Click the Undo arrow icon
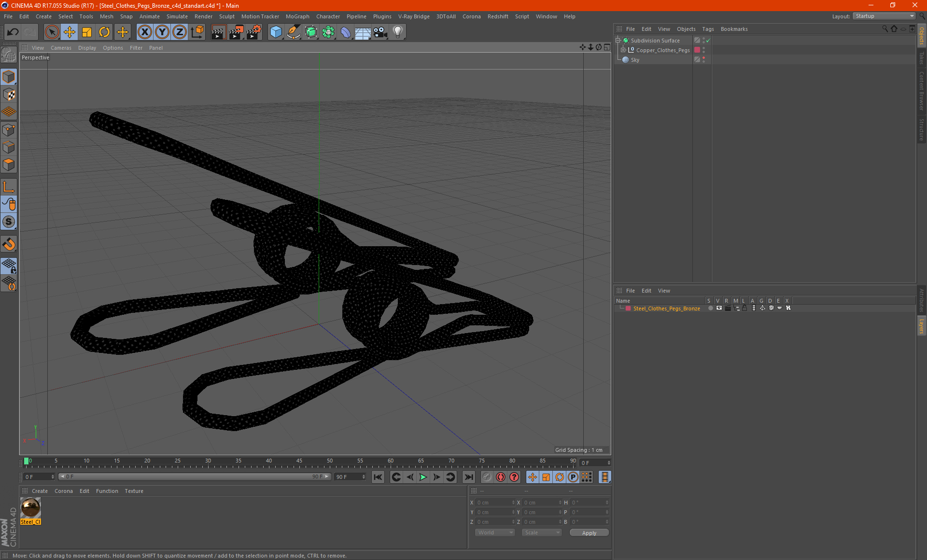The height and width of the screenshot is (560, 927). tap(13, 32)
